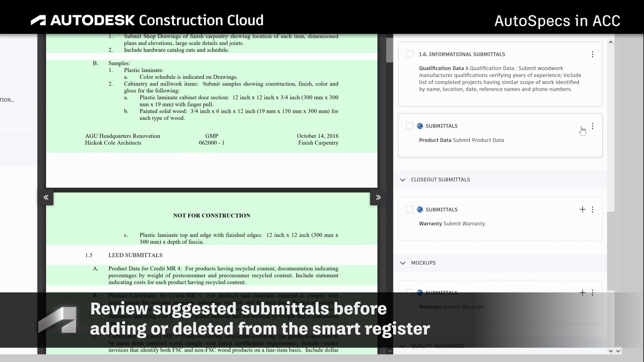Collapse the Closeout Submittals section

click(x=402, y=180)
